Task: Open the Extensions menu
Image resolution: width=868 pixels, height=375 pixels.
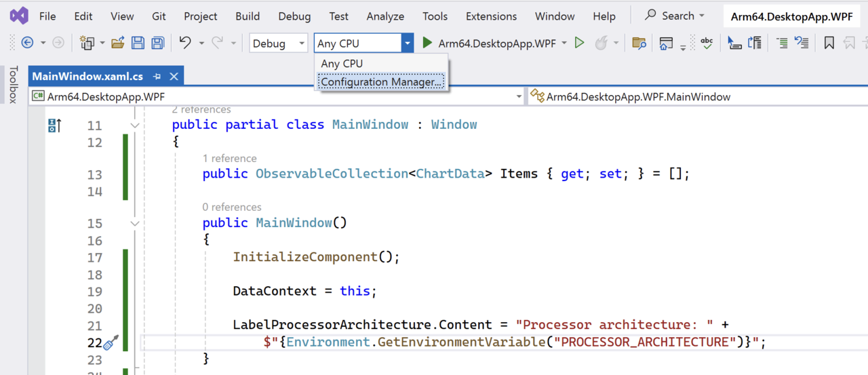Action: pos(491,16)
